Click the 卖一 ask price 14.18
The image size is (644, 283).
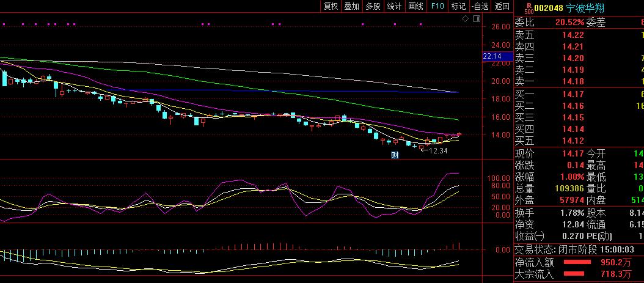(573, 82)
